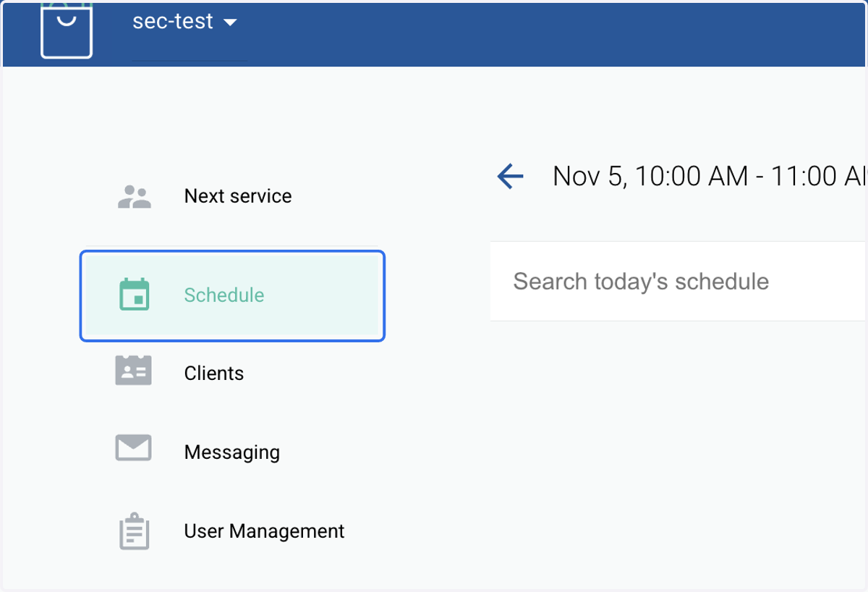Open the sec-test account dropdown
868x592 pixels.
pos(184,22)
